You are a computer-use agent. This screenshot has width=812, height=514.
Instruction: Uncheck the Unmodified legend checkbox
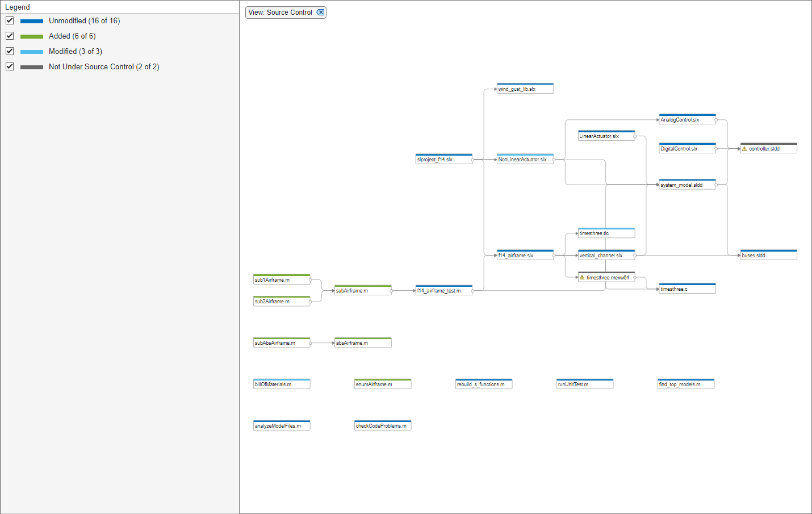pyautogui.click(x=10, y=20)
